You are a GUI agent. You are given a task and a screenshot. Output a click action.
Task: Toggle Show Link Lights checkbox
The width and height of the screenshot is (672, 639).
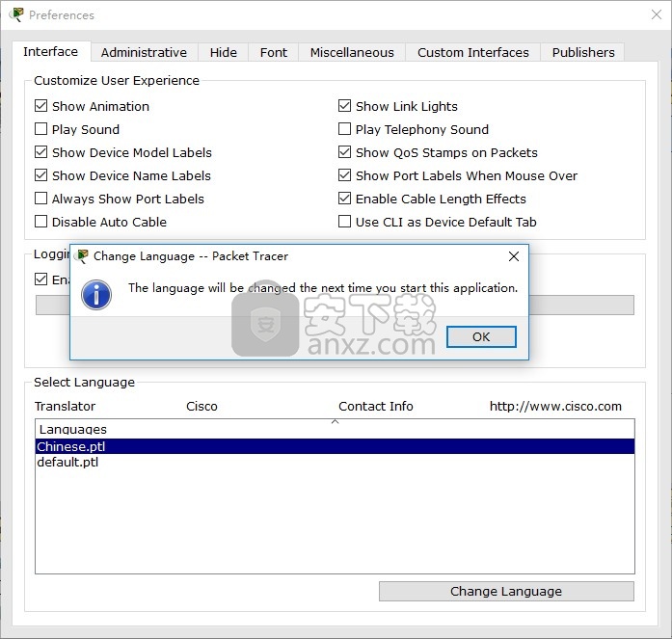coord(344,106)
